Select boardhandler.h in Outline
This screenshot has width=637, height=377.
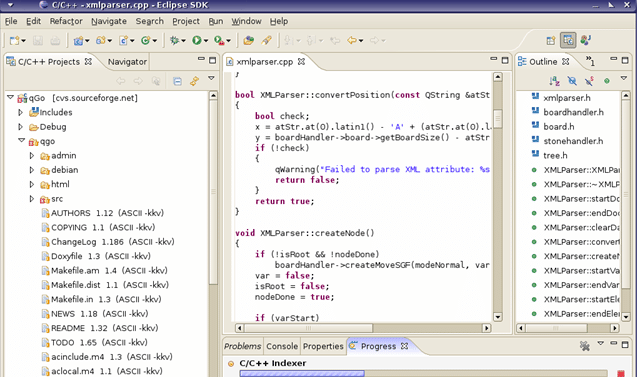[x=567, y=112]
